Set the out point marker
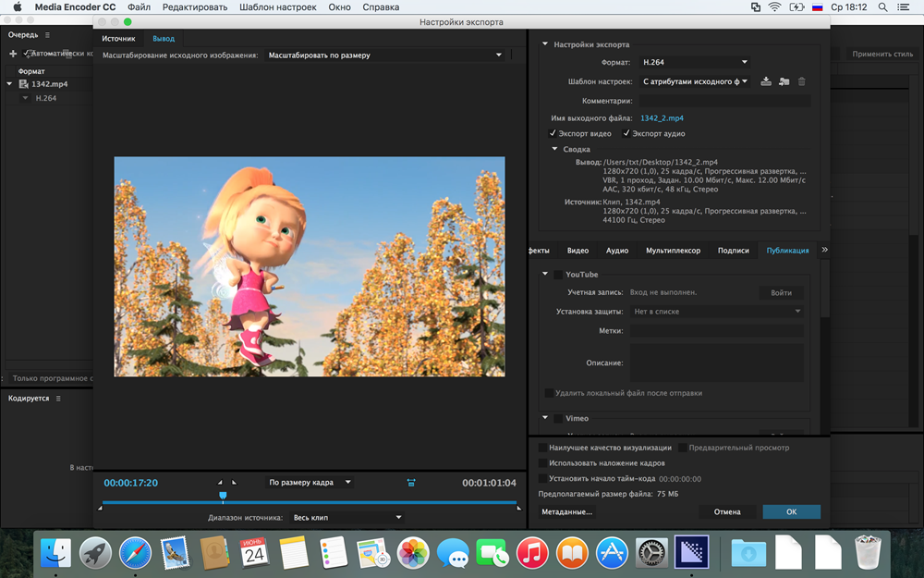924x578 pixels. (234, 483)
